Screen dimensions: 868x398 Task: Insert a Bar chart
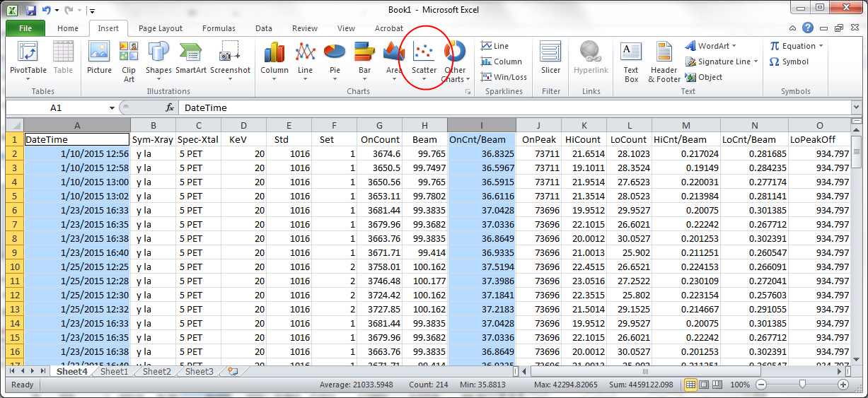point(364,58)
